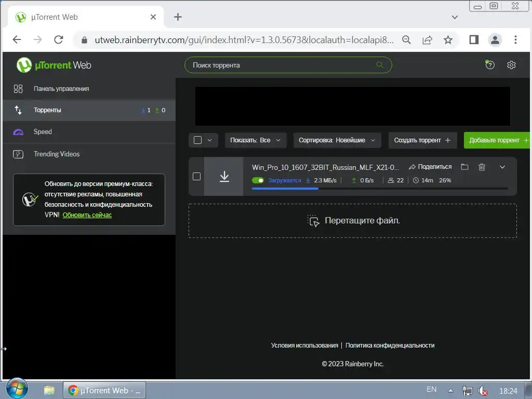Image resolution: width=532 pixels, height=399 pixels.
Task: Open the dropdown arrow beside select-all checkbox
Action: [x=210, y=140]
